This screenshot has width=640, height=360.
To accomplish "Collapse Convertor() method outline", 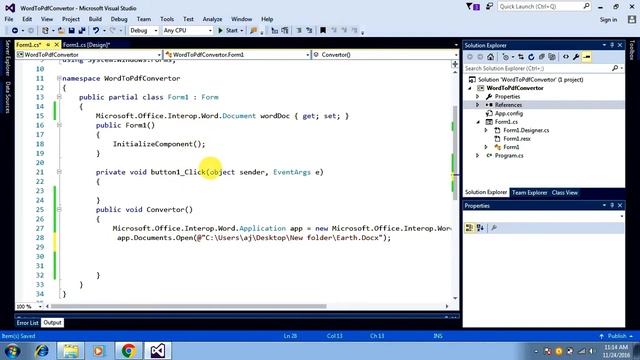I will pos(59,209).
